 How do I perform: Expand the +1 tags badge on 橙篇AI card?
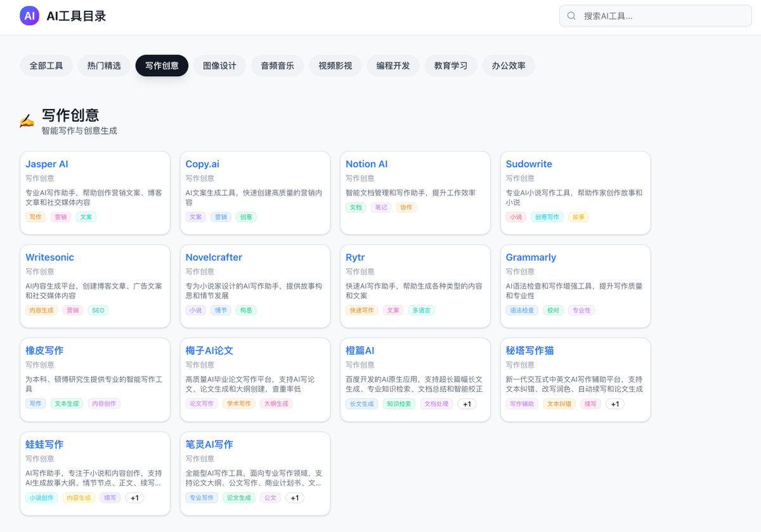tap(467, 404)
